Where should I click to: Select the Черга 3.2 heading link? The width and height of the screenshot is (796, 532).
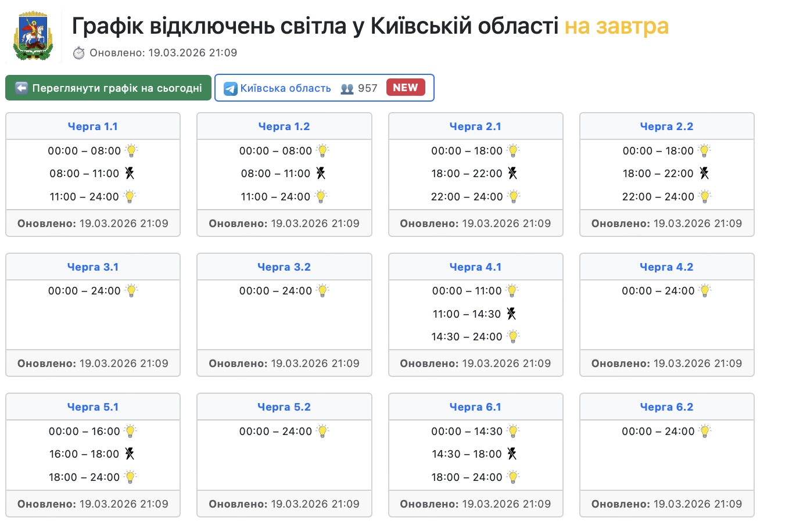point(284,267)
